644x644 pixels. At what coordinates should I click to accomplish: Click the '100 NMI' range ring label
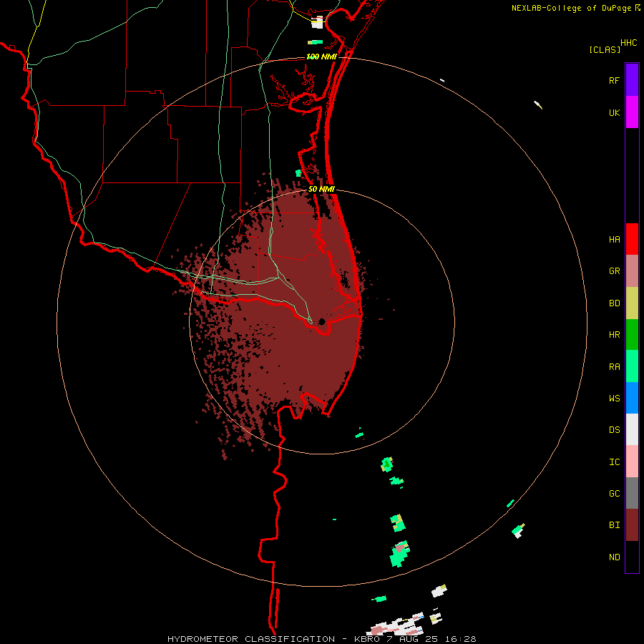point(321,57)
